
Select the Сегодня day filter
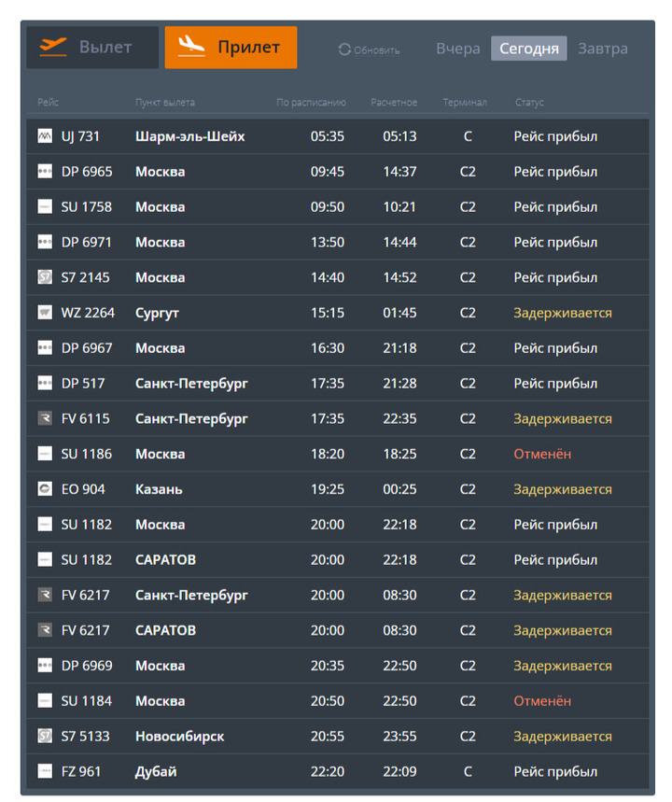[528, 49]
